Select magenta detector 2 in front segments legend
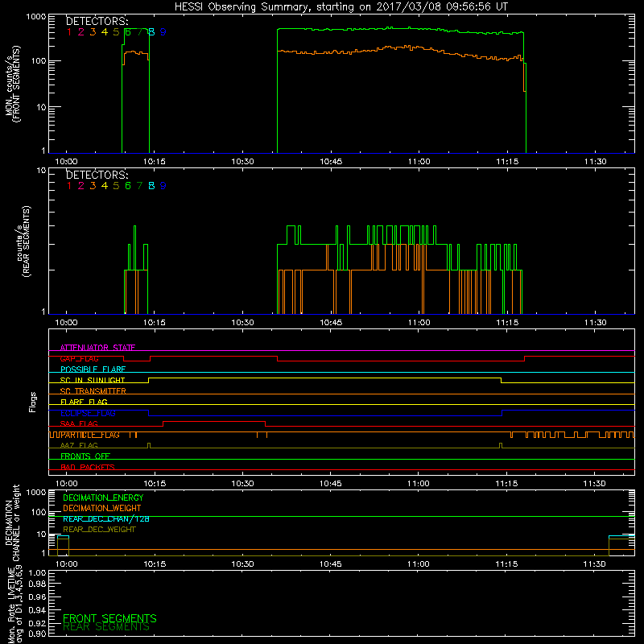Screen dimensions: 644x644 coord(81,32)
